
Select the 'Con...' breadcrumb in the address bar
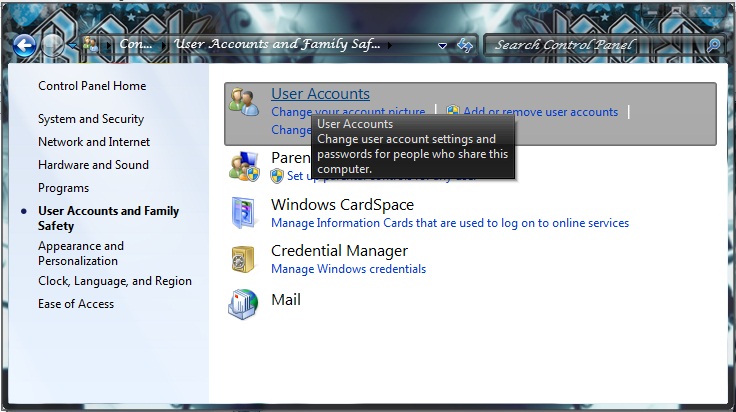[x=136, y=45]
